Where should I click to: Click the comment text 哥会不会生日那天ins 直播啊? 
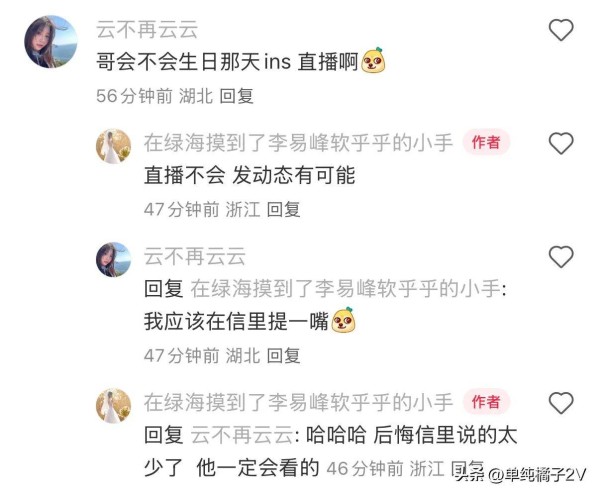point(240,62)
